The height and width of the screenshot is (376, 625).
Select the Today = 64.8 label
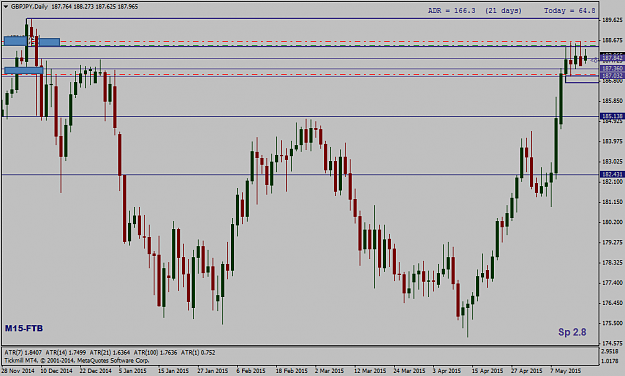click(570, 11)
